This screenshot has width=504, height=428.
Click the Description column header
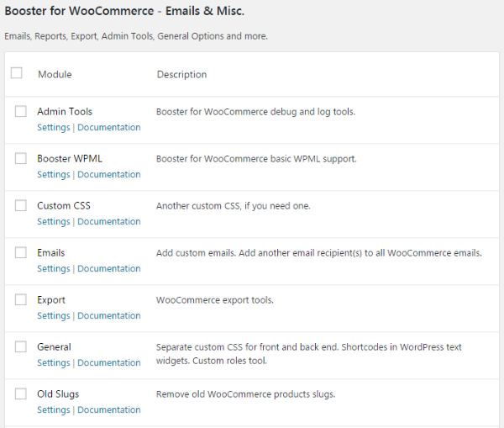181,75
